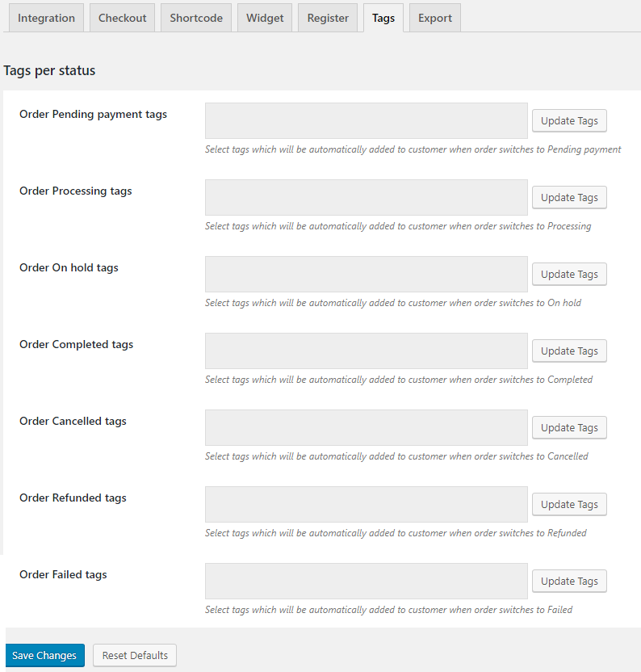
Task: Switch to the Export tab
Action: coord(434,18)
